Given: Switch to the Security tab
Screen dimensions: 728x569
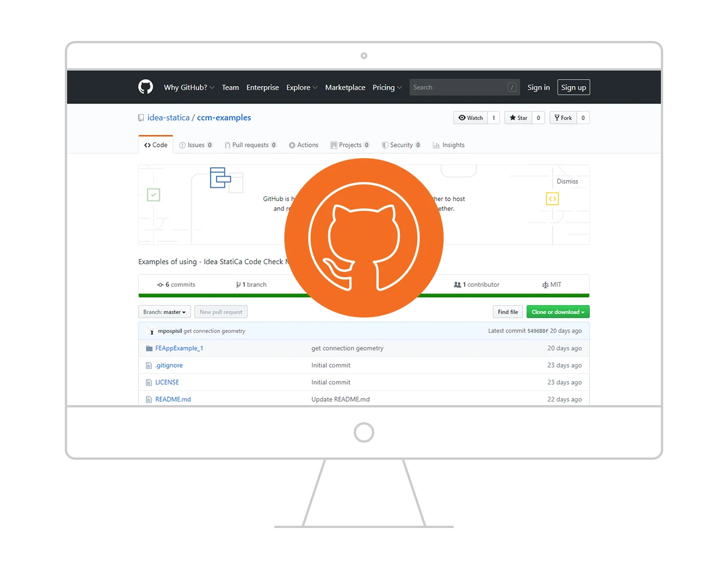Looking at the screenshot, I should point(401,145).
